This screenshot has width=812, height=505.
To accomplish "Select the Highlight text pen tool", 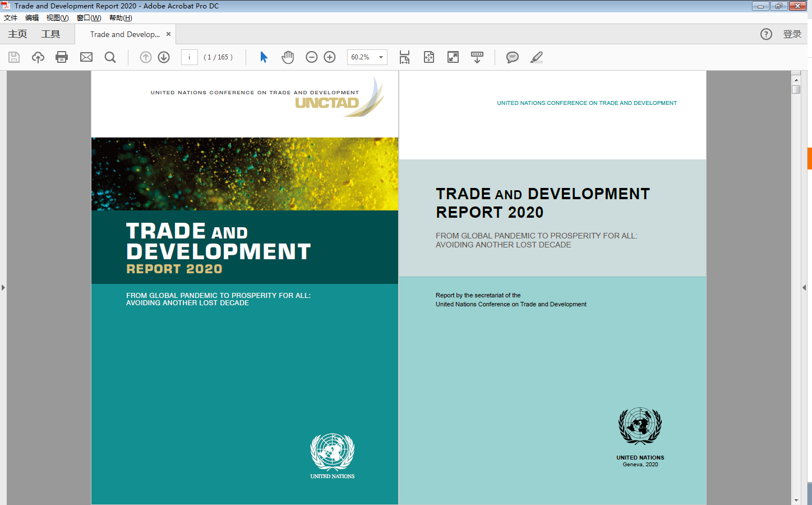I will pyautogui.click(x=537, y=57).
